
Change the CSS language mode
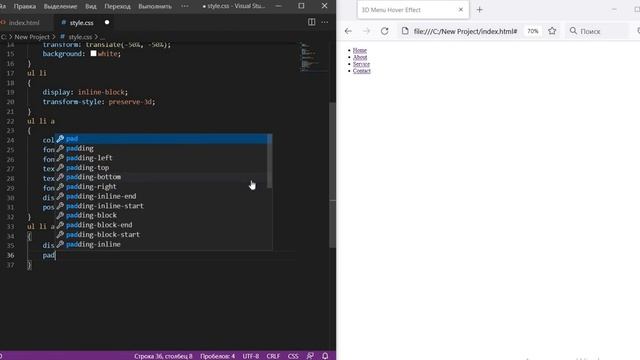click(x=293, y=356)
